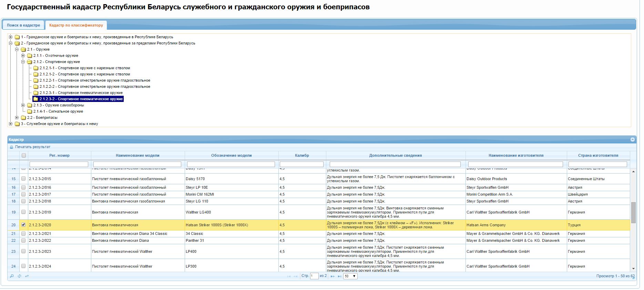Open the rows-per-page dropdown showing 50
This screenshot has width=644, height=290.
(x=350, y=276)
